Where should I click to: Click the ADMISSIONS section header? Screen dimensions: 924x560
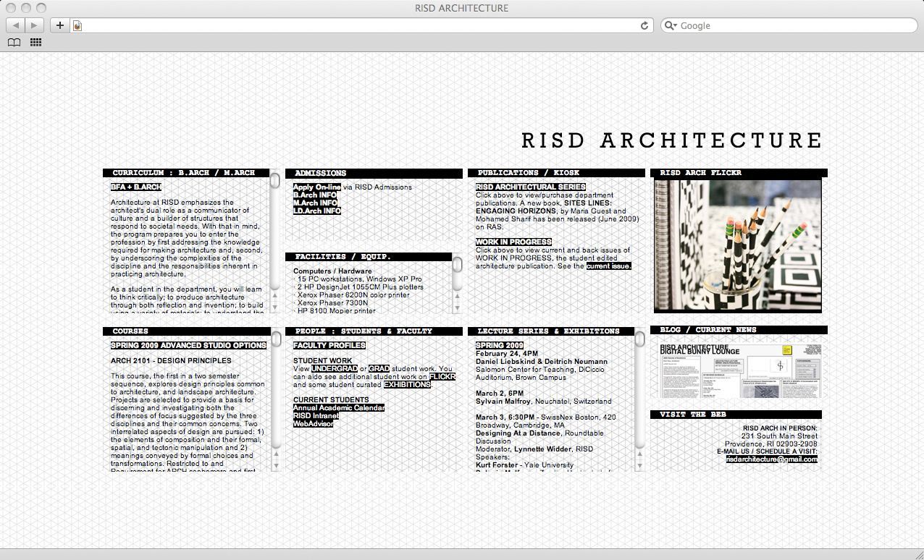click(374, 173)
